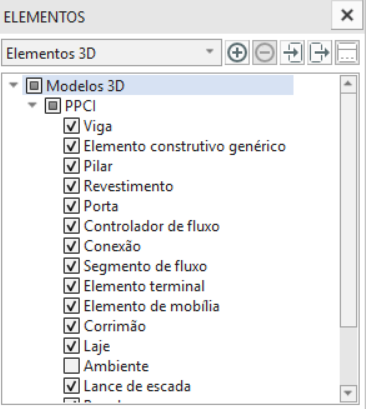Toggle the Modelos 3D tri-state checkbox
Viewport: 366px width, 409px height.
(34, 86)
